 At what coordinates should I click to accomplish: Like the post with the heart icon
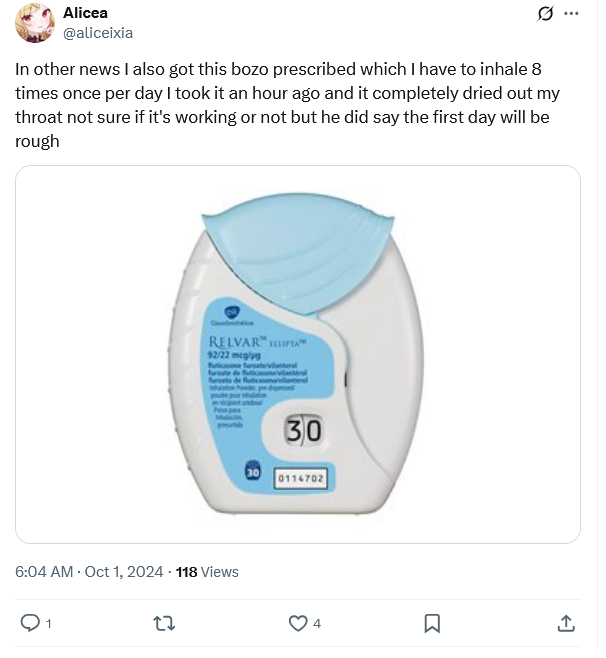click(297, 623)
